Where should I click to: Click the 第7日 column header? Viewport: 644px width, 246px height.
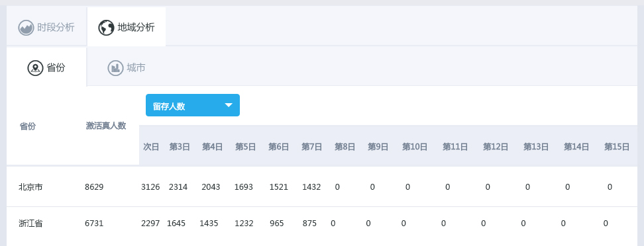[x=311, y=147]
